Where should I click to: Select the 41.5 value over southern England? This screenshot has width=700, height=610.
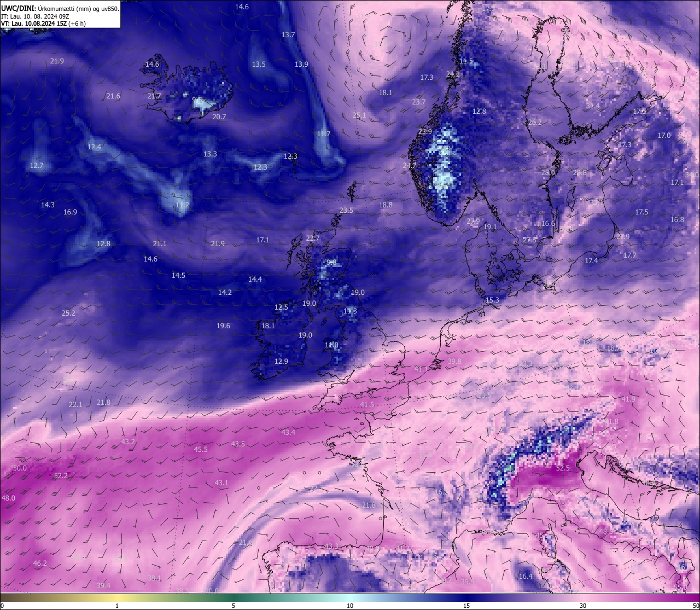(367, 405)
